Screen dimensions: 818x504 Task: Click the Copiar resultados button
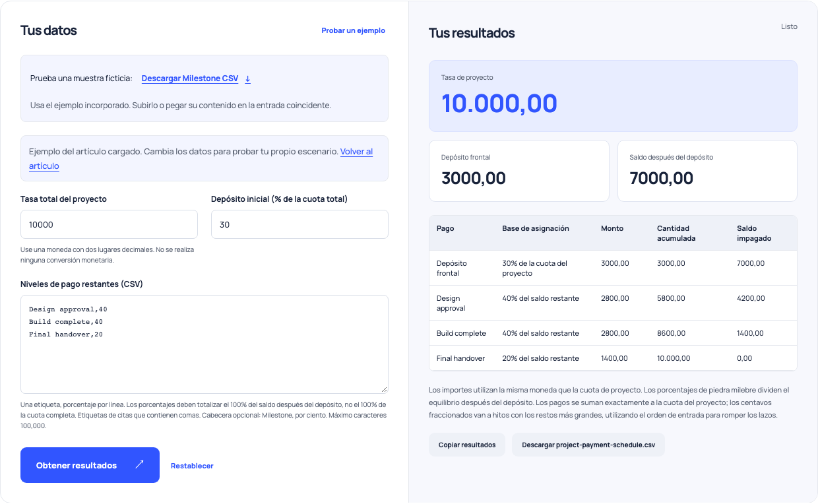pos(467,445)
